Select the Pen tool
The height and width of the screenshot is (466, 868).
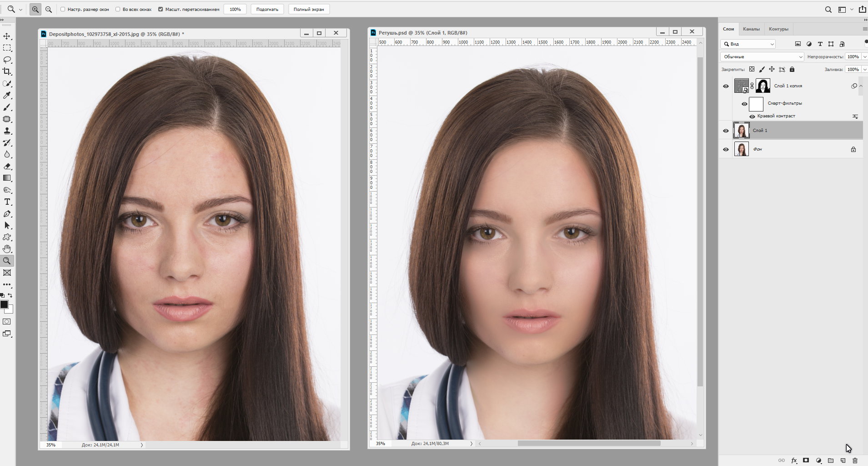(x=7, y=214)
